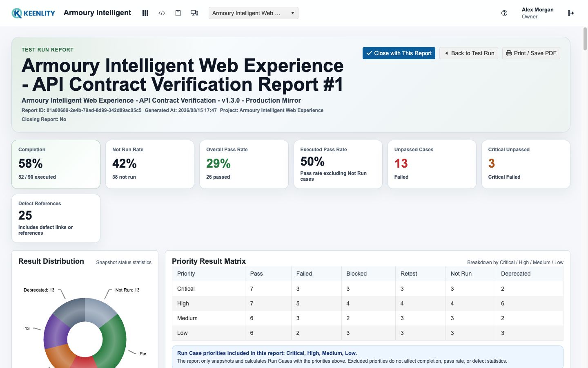Click 'Generated At: 2026/08/15 17:47' text
The image size is (588, 368).
pyautogui.click(x=181, y=110)
